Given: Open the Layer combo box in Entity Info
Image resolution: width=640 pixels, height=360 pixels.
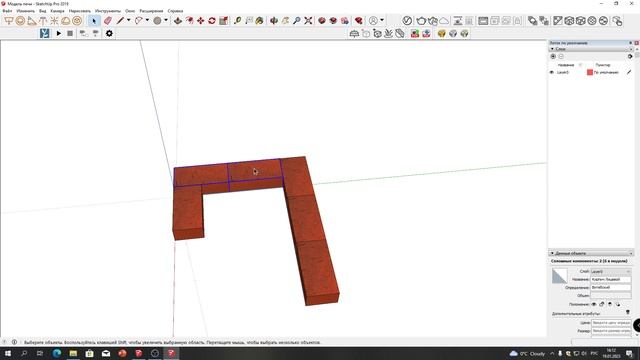Looking at the screenshot, I should click(x=611, y=271).
